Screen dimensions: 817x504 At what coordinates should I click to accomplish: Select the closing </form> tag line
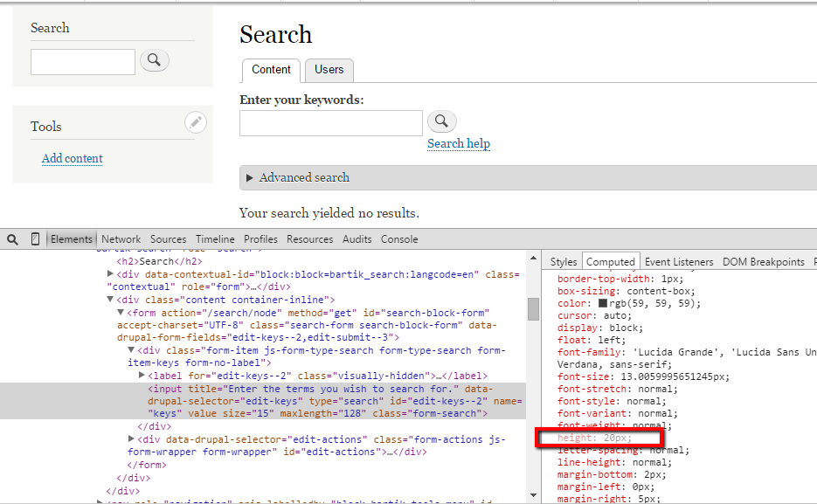pos(147,465)
